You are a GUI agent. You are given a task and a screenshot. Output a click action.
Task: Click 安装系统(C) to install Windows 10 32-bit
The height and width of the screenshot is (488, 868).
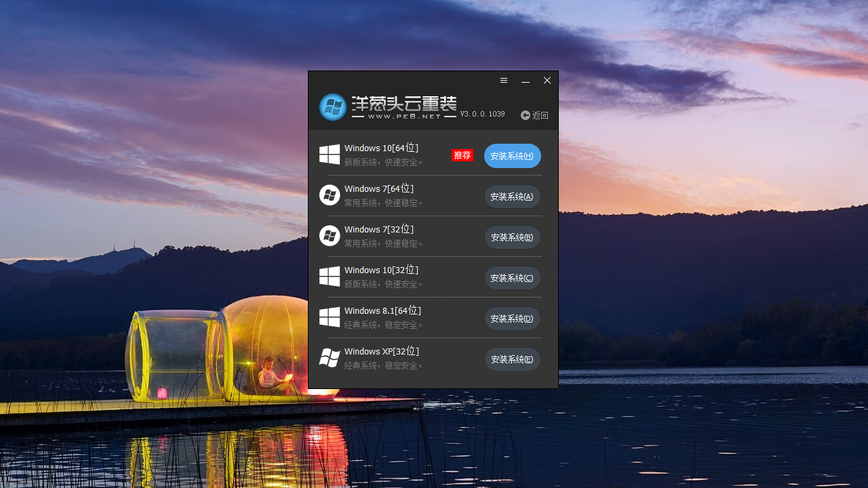[512, 278]
